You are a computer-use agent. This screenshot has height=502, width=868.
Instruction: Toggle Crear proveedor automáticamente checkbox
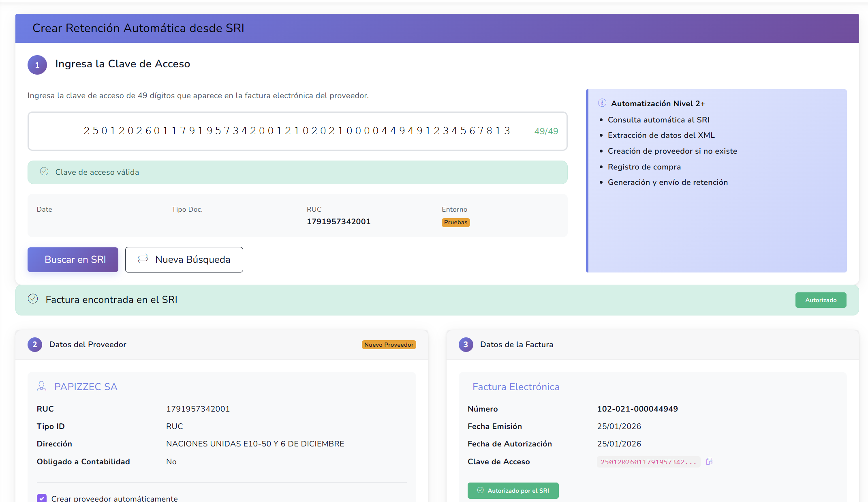pyautogui.click(x=42, y=498)
